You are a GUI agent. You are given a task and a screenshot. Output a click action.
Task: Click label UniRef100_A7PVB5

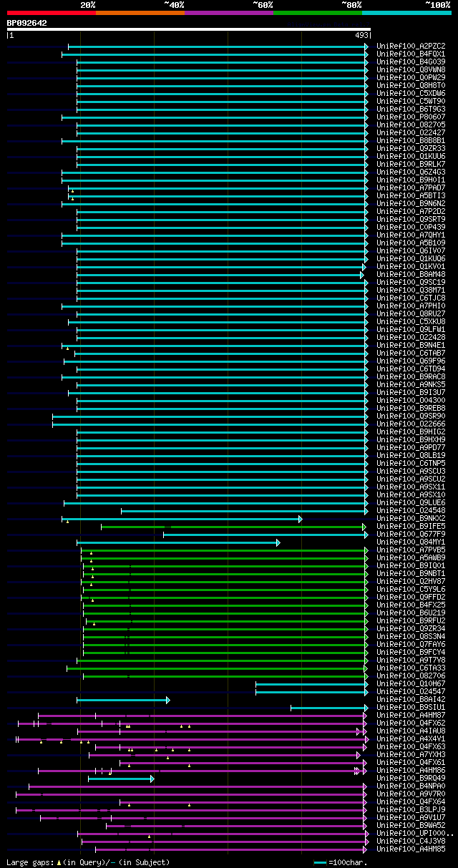click(x=411, y=550)
